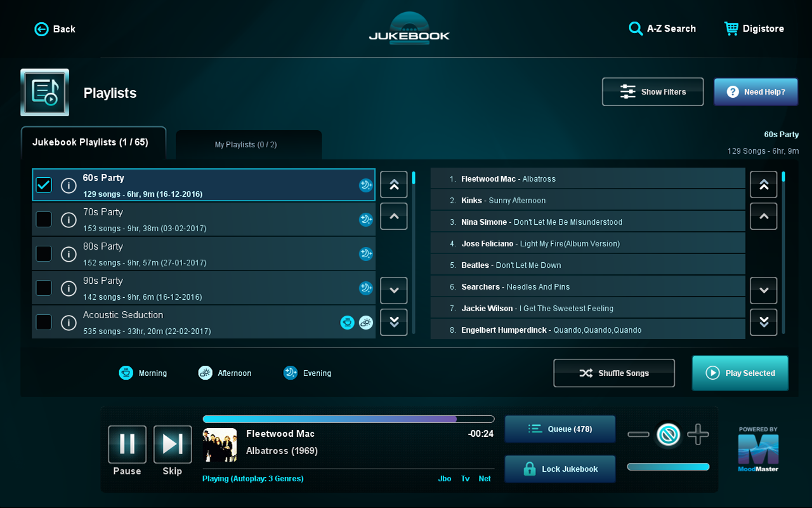Select track Beatles - Don't Let Me Down
This screenshot has width=812, height=508.
587,265
